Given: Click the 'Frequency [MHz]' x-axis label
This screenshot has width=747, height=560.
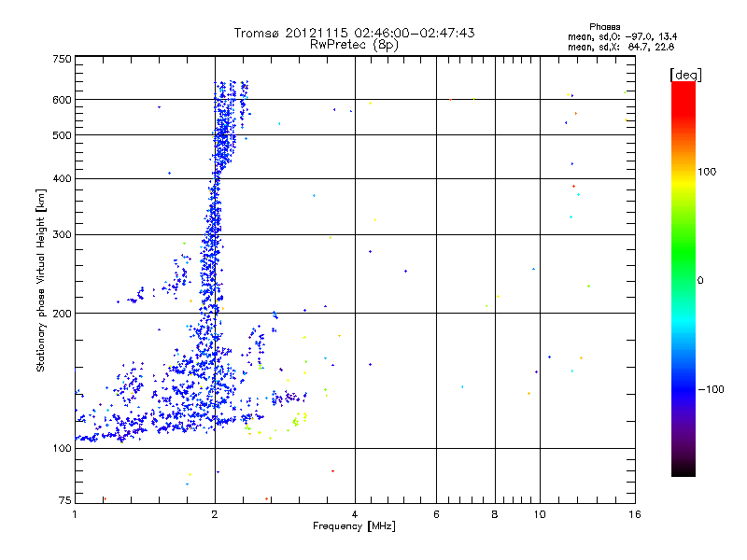Looking at the screenshot, I should (354, 526).
